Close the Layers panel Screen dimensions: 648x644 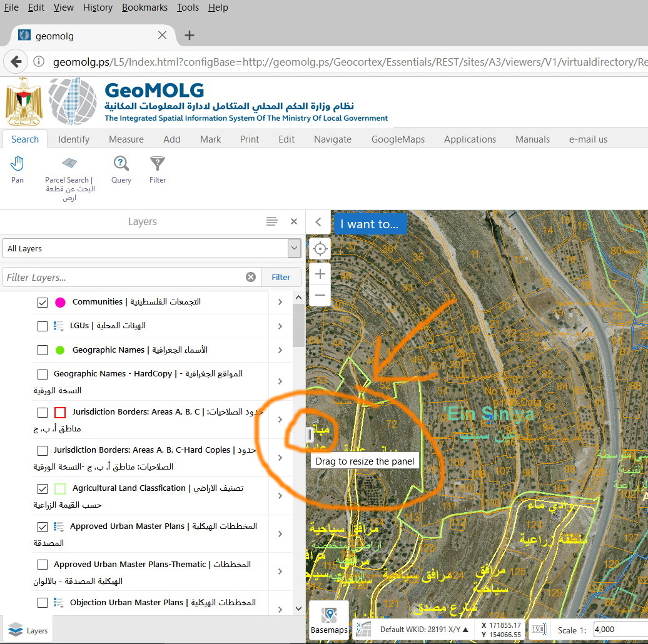point(294,221)
